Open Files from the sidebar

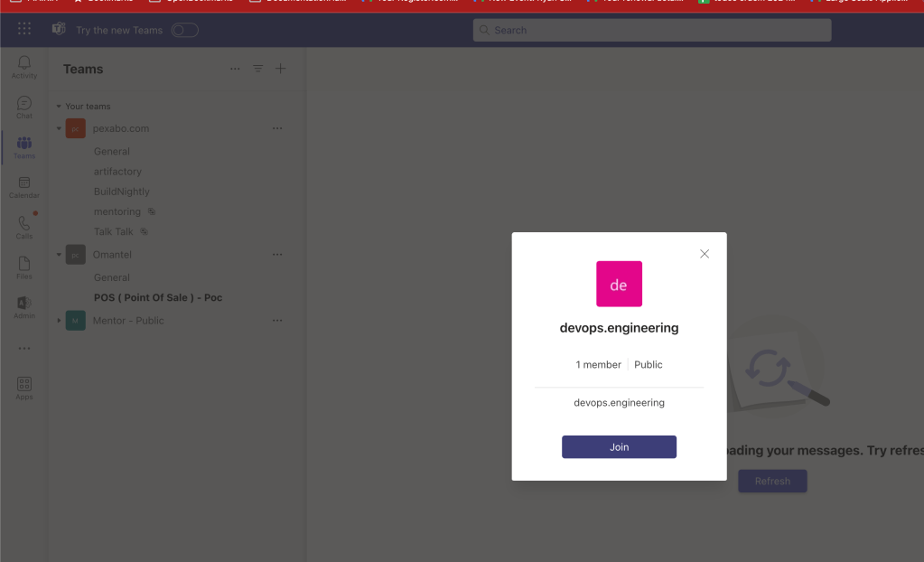(24, 267)
